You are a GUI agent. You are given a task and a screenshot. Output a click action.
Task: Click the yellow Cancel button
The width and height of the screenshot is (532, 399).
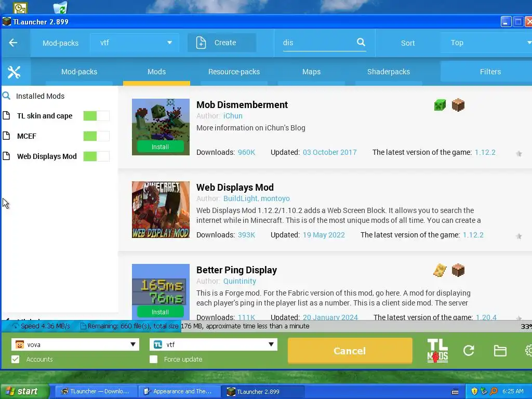pyautogui.click(x=350, y=351)
